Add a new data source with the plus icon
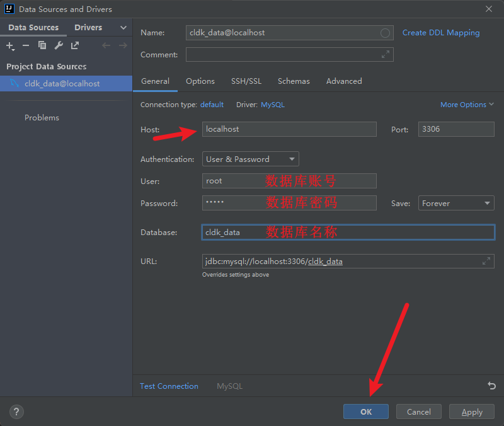 click(x=10, y=45)
